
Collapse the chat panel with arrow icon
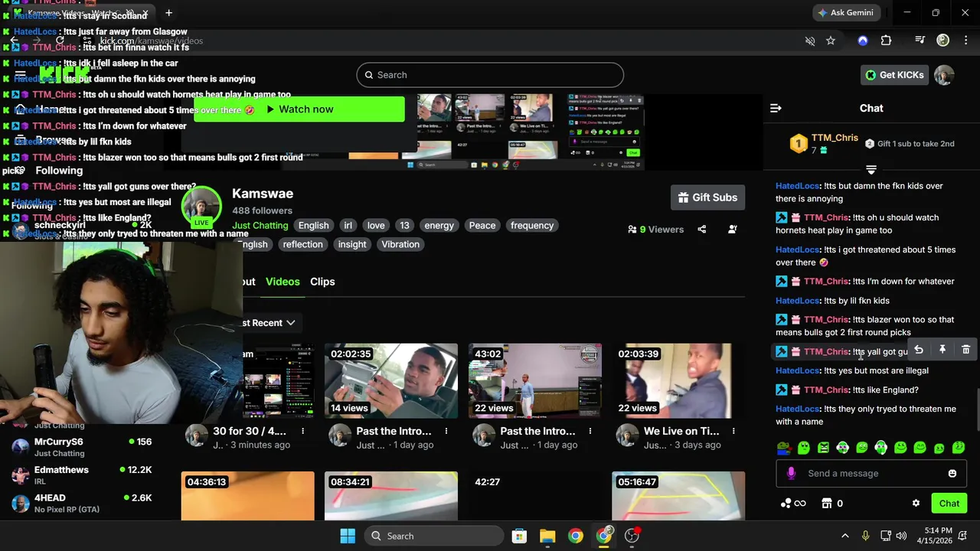(776, 109)
